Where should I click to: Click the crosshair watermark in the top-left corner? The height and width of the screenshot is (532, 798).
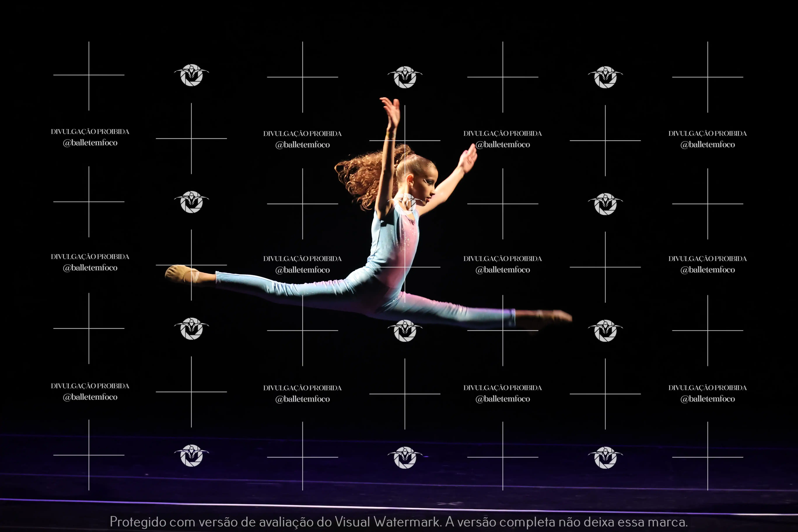tap(89, 75)
